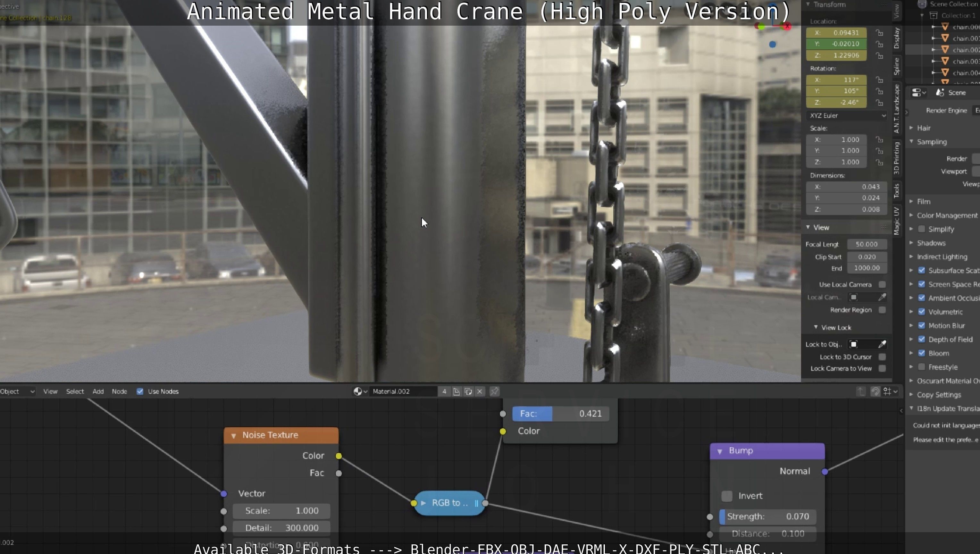Screen dimensions: 980x554
Task: Click the lock icon beside Rotation Y
Action: click(x=879, y=91)
